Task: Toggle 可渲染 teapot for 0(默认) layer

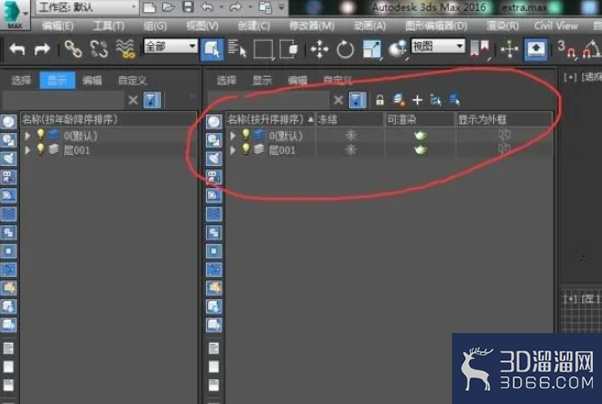Action: [420, 135]
